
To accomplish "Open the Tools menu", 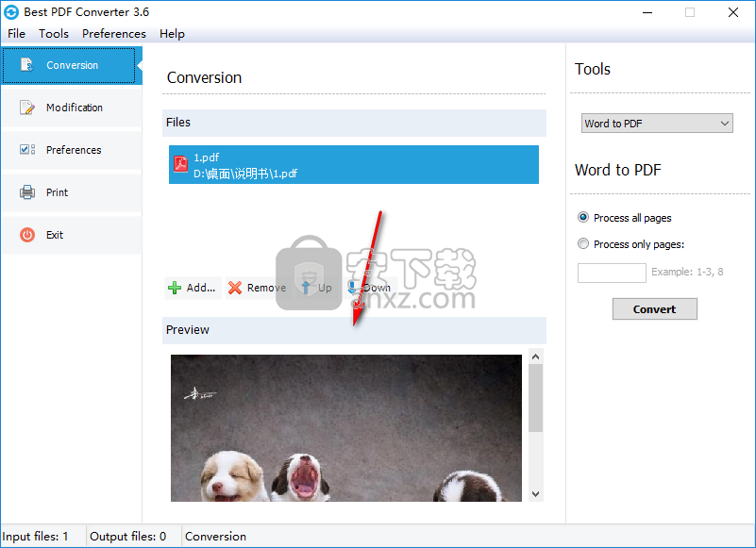I will [x=54, y=34].
